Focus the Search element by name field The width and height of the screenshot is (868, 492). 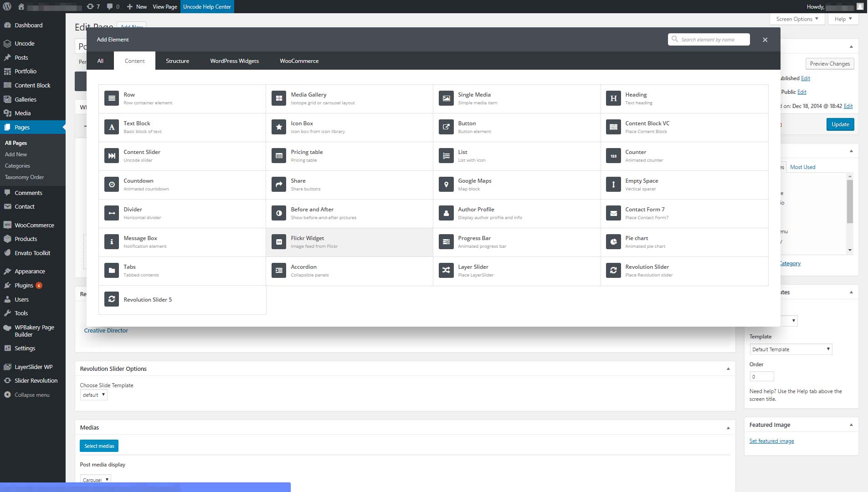tap(709, 40)
